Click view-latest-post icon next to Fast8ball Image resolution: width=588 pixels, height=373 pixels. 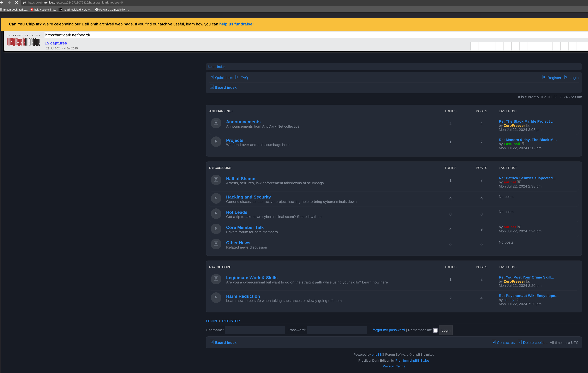click(x=523, y=144)
